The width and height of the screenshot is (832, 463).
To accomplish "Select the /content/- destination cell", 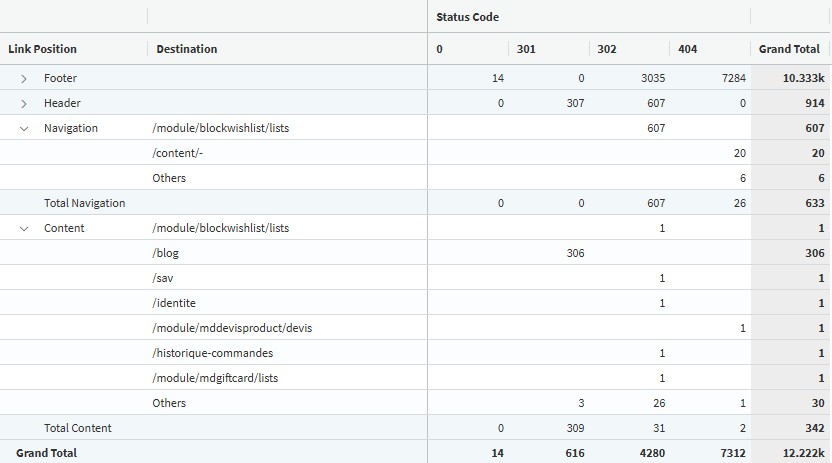I will [x=178, y=153].
